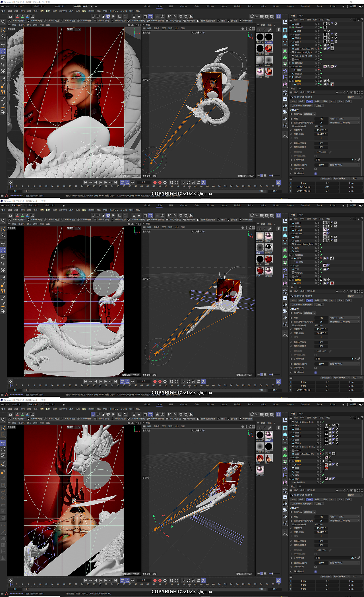Click the Arnold IPR icon in top window toolbar
Screen dimensions: 364x597
point(167,21)
